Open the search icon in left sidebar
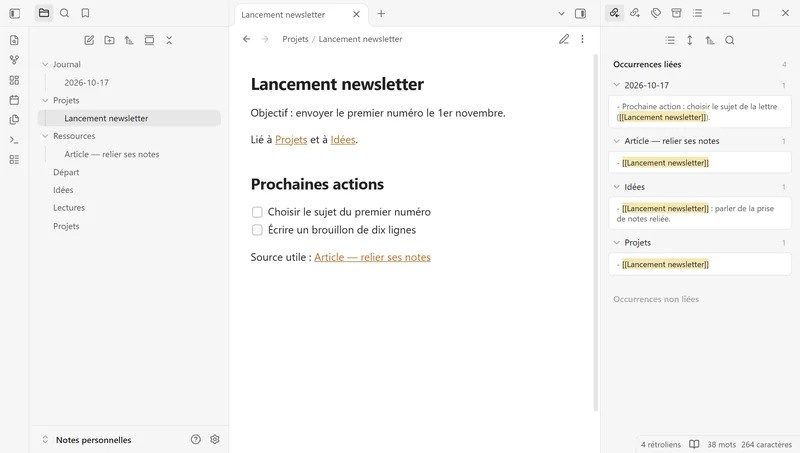Viewport: 800px width, 453px height. pos(64,13)
